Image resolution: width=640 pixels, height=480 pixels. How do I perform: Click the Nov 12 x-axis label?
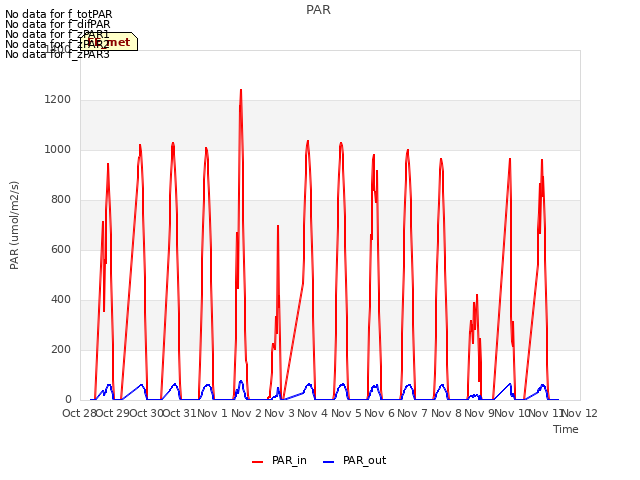click(x=580, y=413)
